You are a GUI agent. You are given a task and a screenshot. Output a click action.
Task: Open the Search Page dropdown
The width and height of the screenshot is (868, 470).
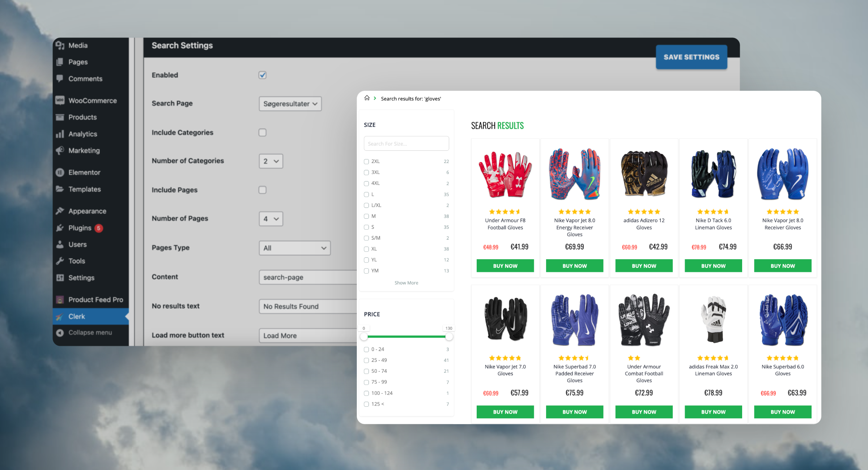click(290, 104)
